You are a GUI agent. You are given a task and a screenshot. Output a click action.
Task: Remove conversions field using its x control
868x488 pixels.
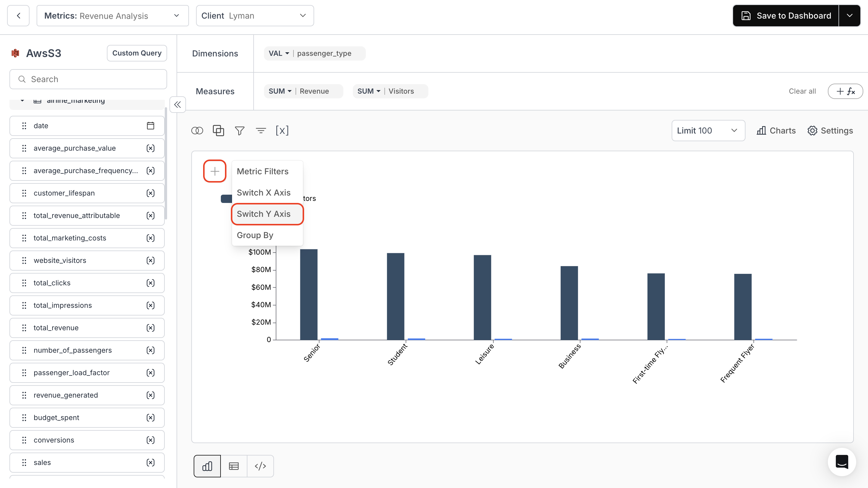151,440
